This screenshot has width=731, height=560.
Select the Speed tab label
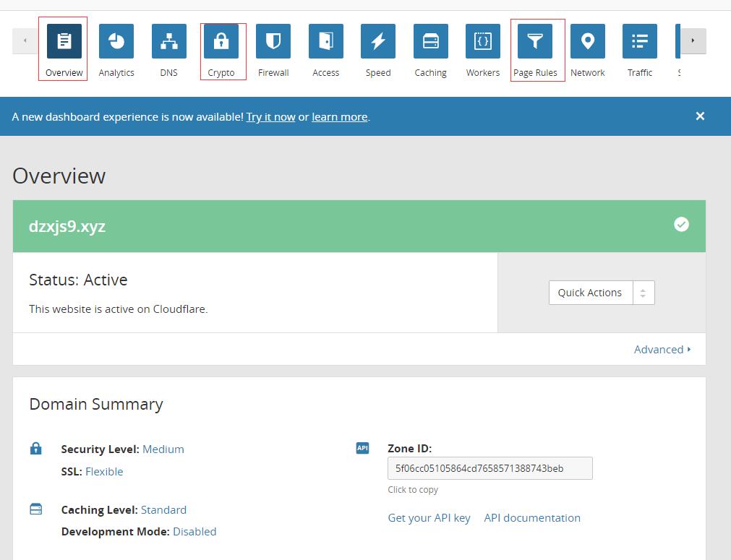378,73
